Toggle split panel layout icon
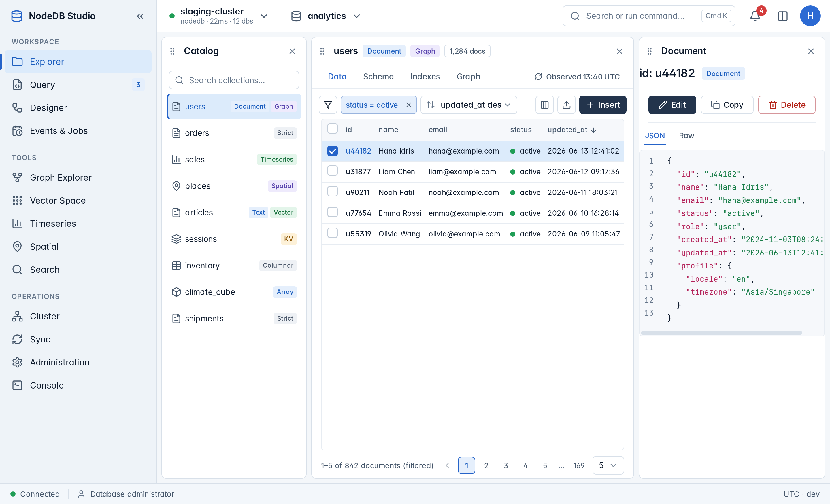The image size is (830, 504). [782, 16]
